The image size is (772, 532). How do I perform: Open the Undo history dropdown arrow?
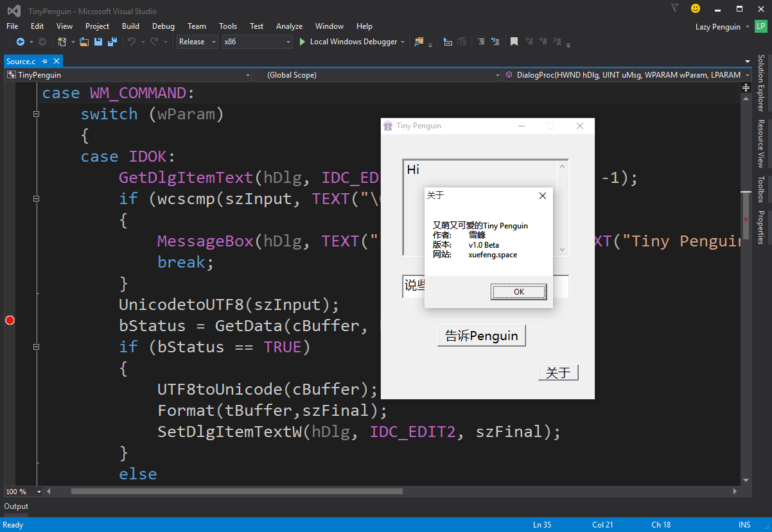point(142,42)
